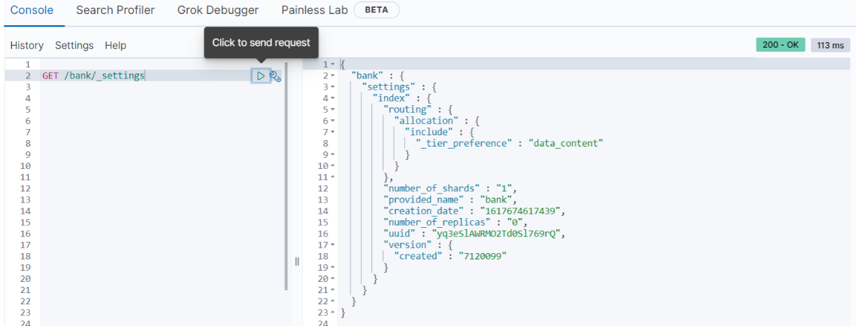Click the Help button

click(116, 46)
